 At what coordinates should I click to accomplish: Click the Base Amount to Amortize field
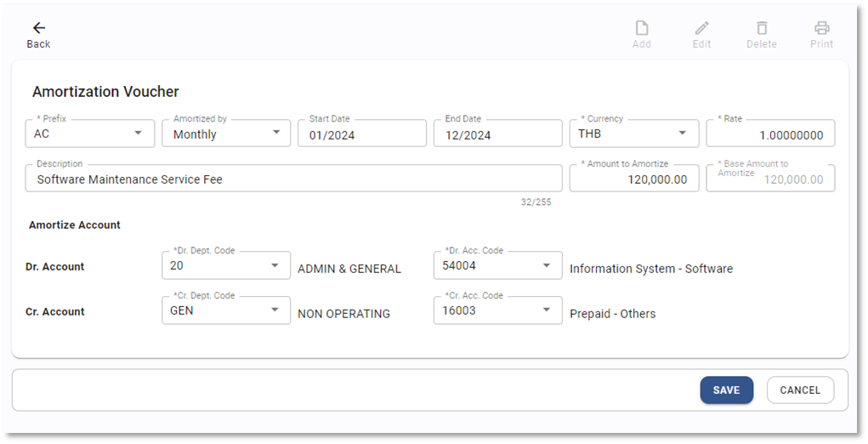(770, 179)
